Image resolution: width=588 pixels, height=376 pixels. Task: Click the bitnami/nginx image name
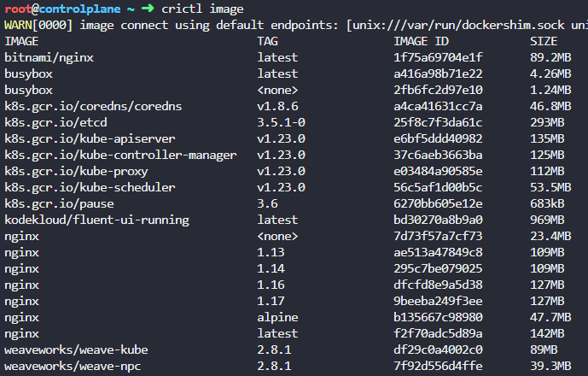pyautogui.click(x=49, y=57)
